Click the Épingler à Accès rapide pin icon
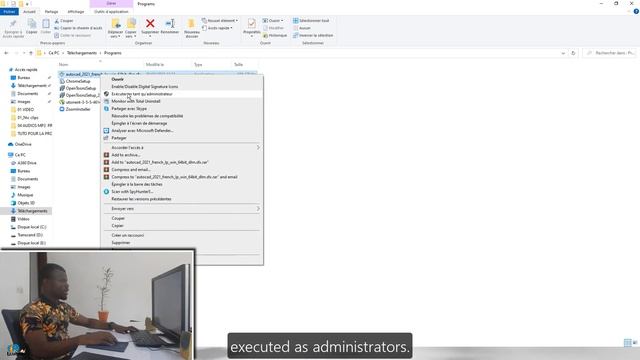This screenshot has height=360, width=640. [13, 24]
